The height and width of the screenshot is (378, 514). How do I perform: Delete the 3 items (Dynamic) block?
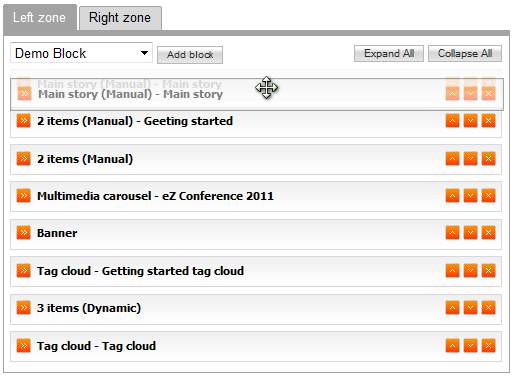tap(488, 308)
